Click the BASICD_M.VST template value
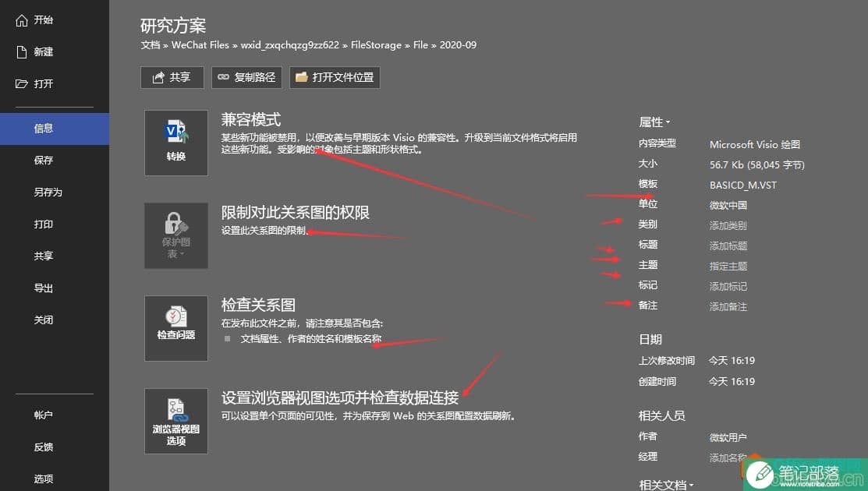The width and height of the screenshot is (868, 491). 743,185
